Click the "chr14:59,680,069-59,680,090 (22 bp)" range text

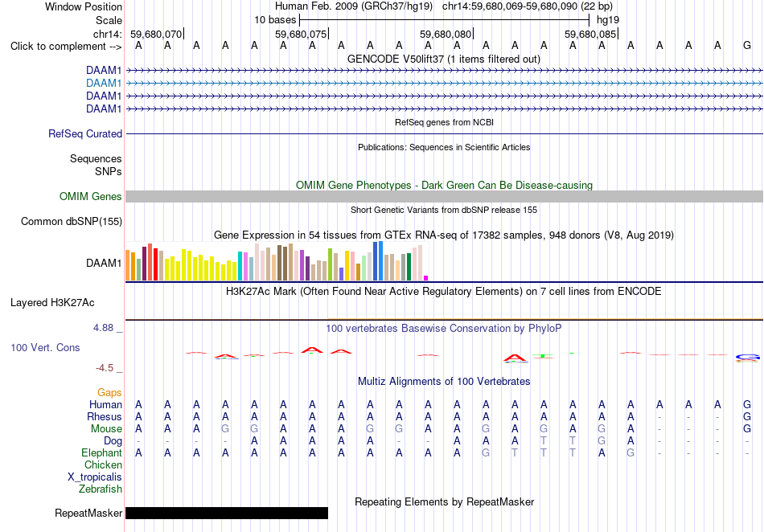coord(528,6)
